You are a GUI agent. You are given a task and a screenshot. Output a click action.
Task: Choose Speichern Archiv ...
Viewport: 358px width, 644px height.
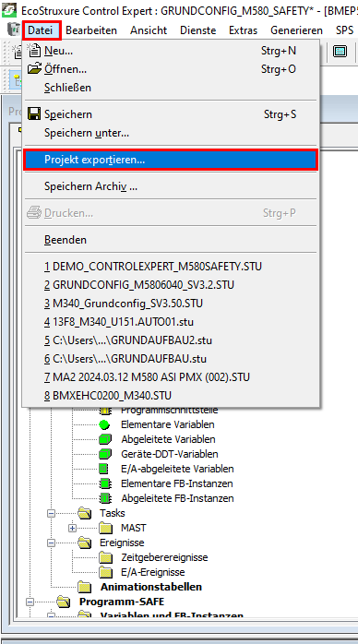171,186
